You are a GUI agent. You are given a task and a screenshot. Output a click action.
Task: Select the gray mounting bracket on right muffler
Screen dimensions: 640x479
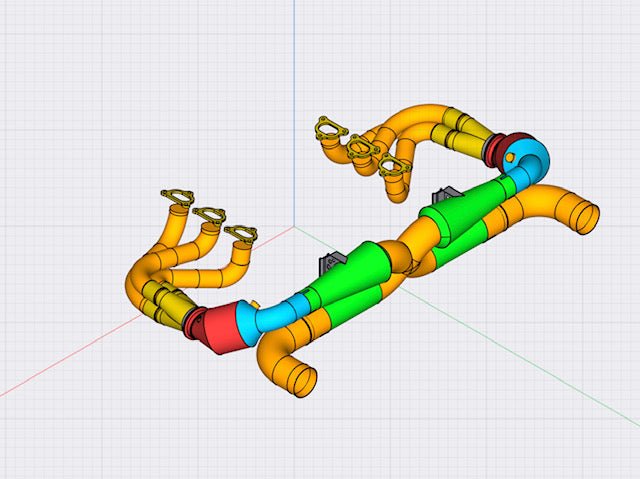coord(442,198)
